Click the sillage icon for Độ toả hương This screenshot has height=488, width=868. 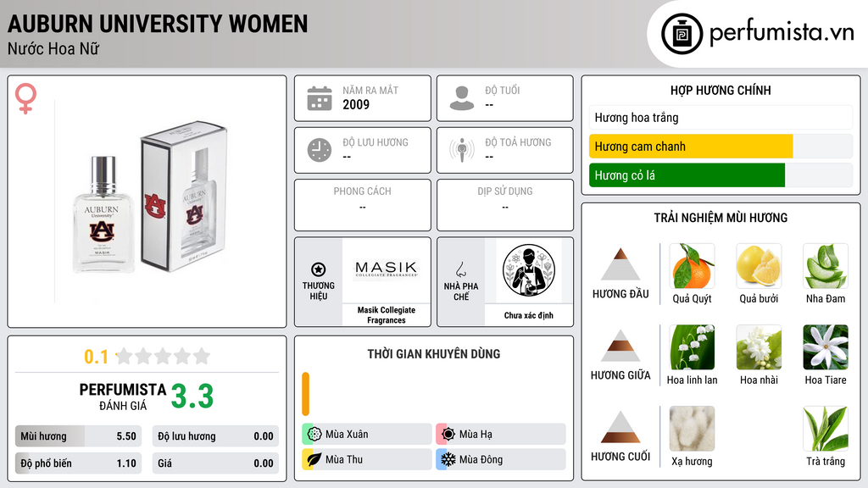tap(462, 150)
